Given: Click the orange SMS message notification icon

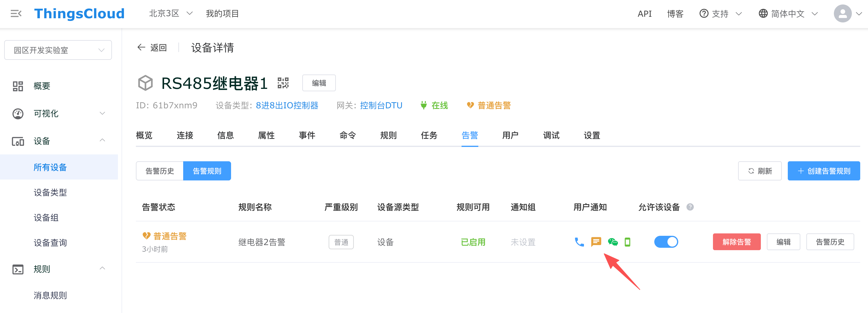Looking at the screenshot, I should [x=596, y=242].
